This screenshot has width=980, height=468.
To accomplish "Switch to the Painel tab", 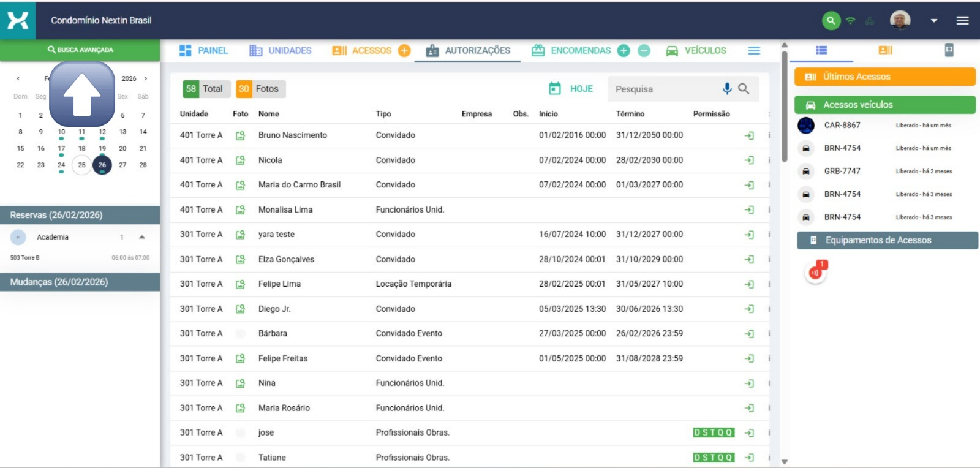I will click(x=203, y=51).
